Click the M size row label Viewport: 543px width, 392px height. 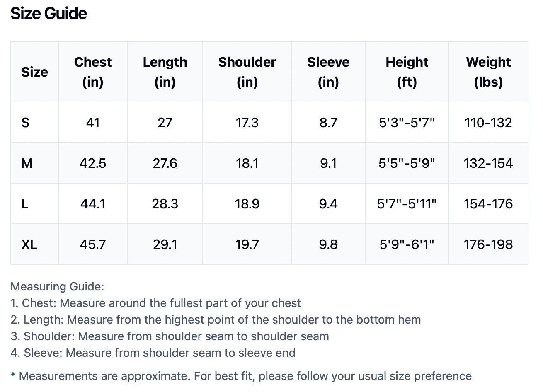tap(27, 163)
